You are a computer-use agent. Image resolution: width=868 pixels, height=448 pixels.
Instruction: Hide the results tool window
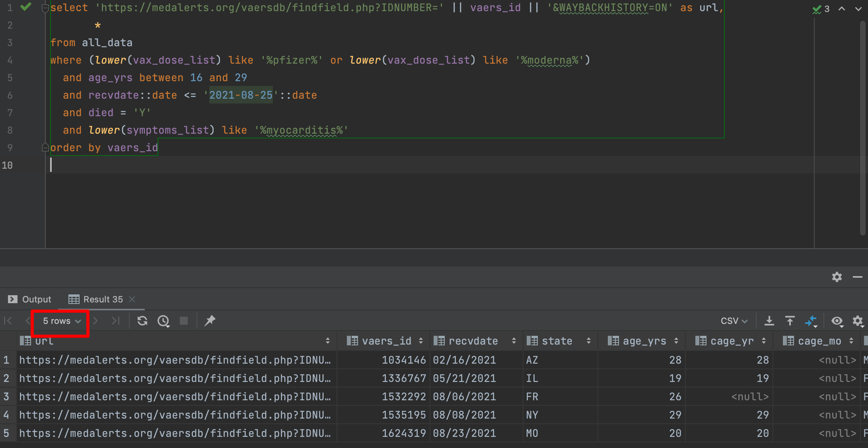coord(858,277)
